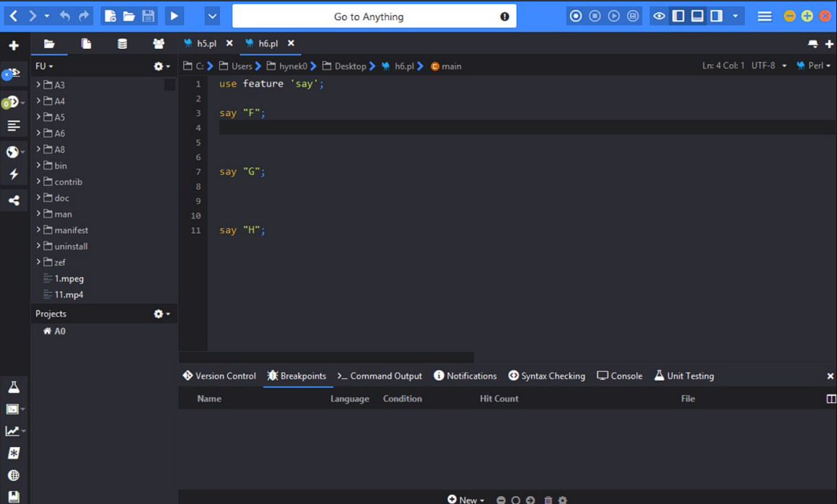This screenshot has height=504, width=837.
Task: Select the Rx Toolkit asterisk icon
Action: pyautogui.click(x=14, y=453)
